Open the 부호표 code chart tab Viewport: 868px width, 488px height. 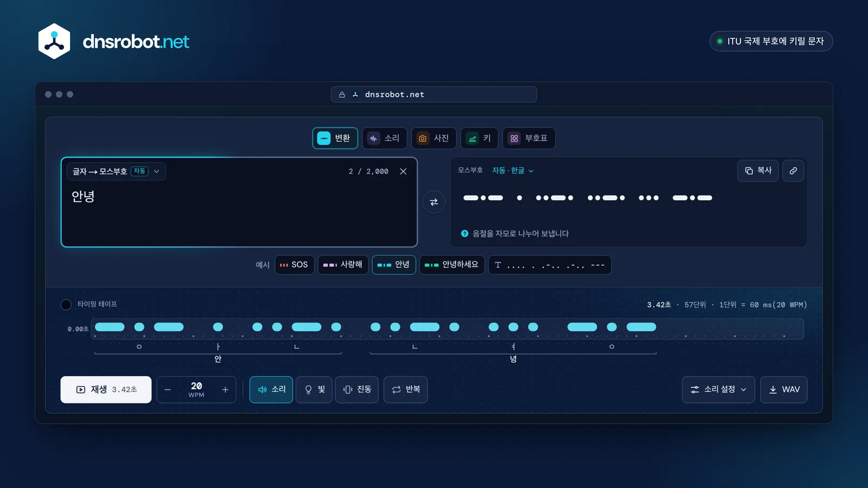529,138
